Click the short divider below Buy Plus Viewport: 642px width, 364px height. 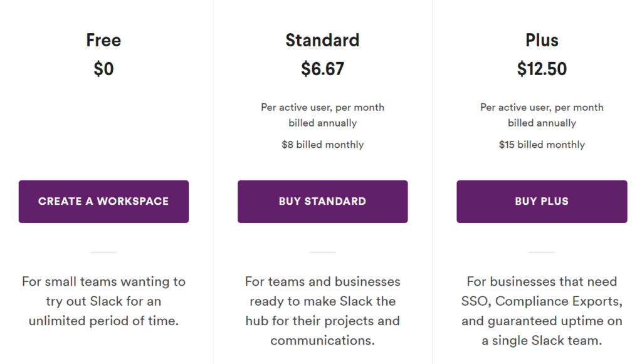[542, 252]
